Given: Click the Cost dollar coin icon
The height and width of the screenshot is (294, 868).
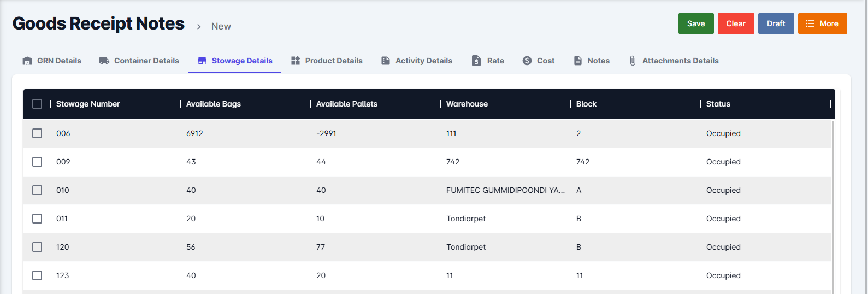Looking at the screenshot, I should 527,61.
